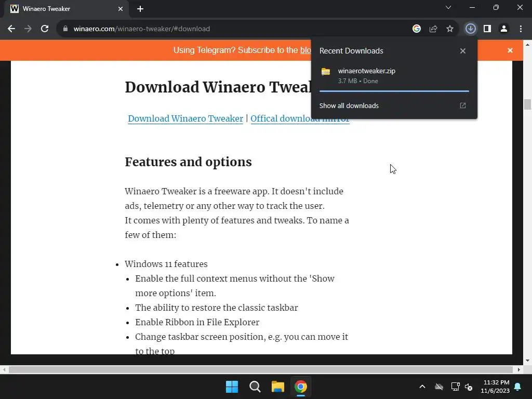Click the Using Telegram banner text
Screen dimensions: 532x399
(x=242, y=50)
